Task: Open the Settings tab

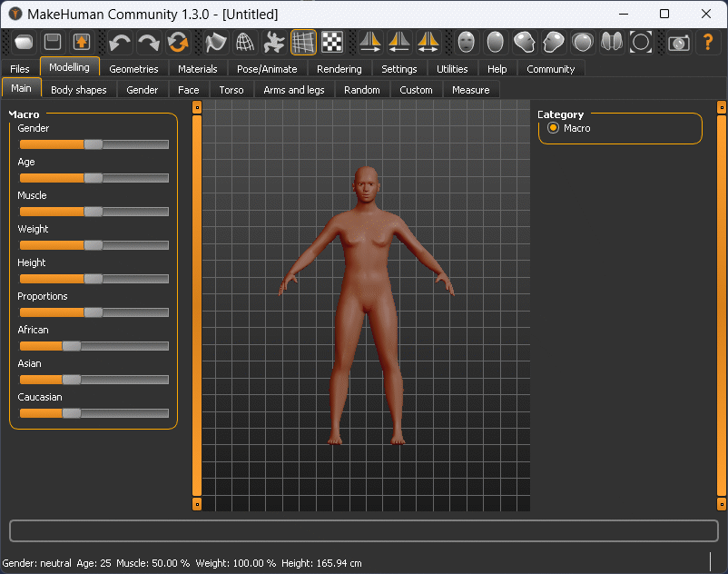Action: pyautogui.click(x=398, y=69)
